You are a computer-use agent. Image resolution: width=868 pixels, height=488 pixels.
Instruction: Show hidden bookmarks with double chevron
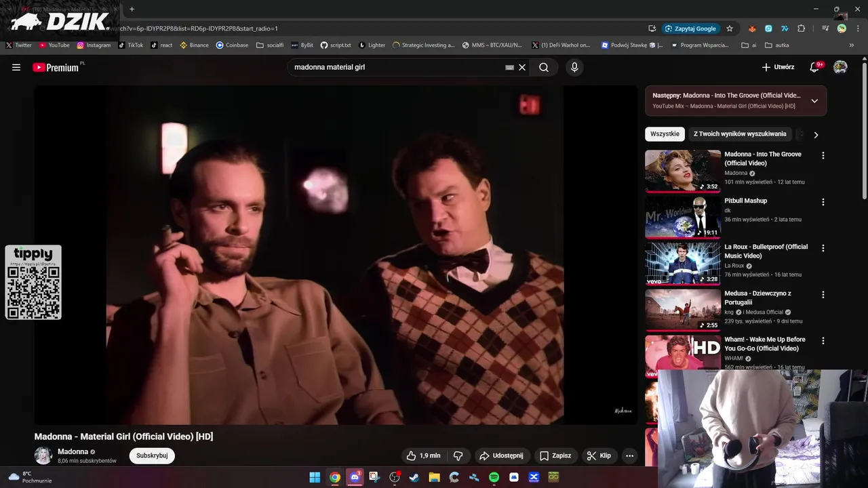coord(852,45)
